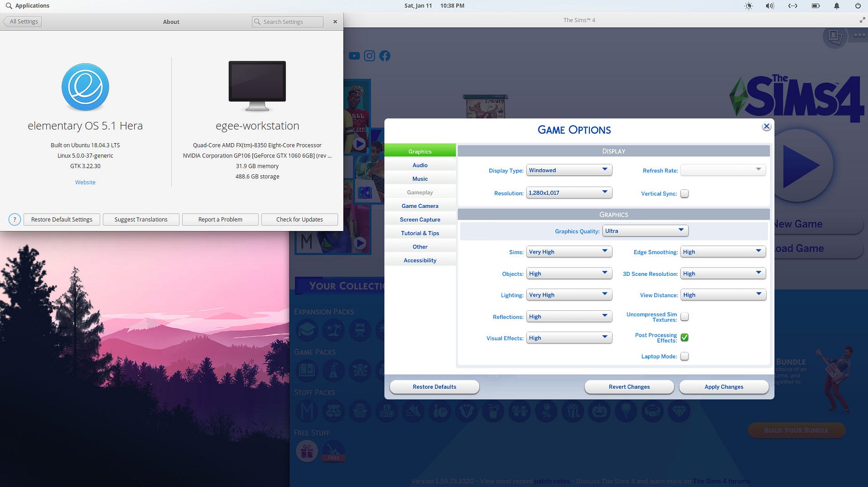This screenshot has width=868, height=487.
Task: Enable the Laptop Mode checkbox
Action: [x=684, y=356]
